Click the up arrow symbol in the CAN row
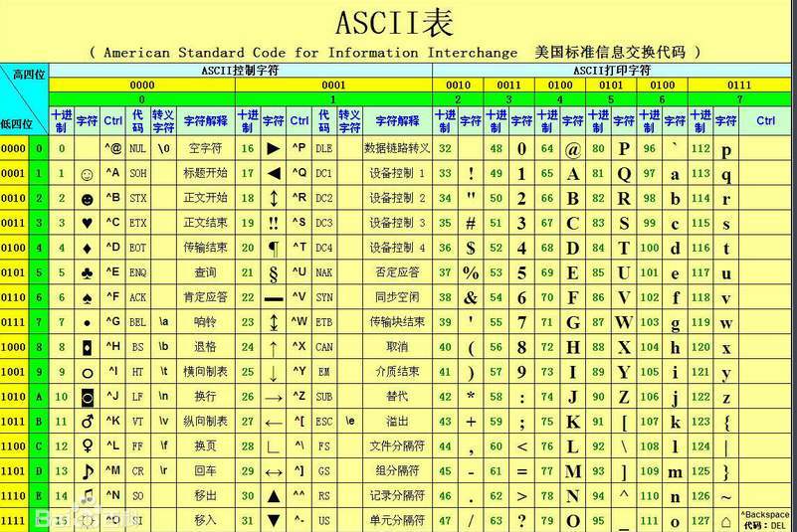This screenshot has height=532, width=797. 274,349
